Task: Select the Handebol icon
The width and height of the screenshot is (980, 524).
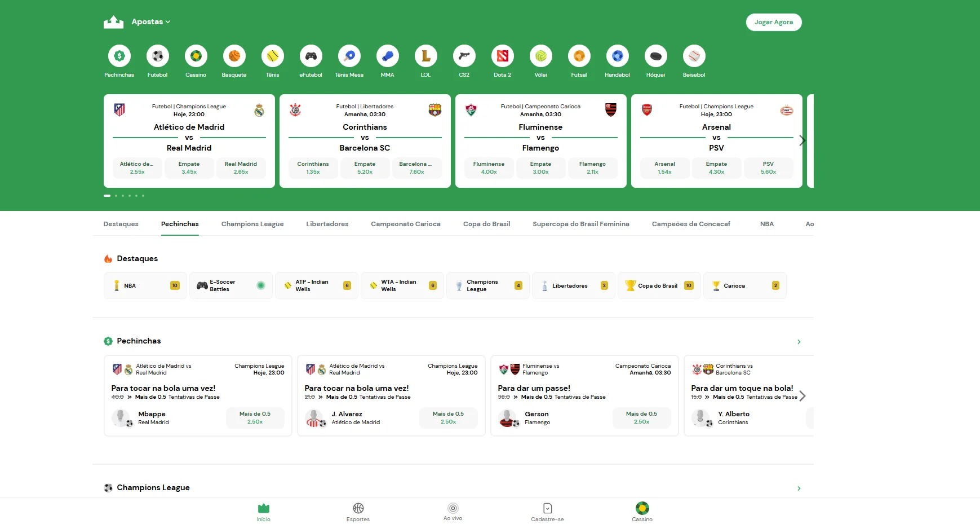Action: tap(617, 56)
